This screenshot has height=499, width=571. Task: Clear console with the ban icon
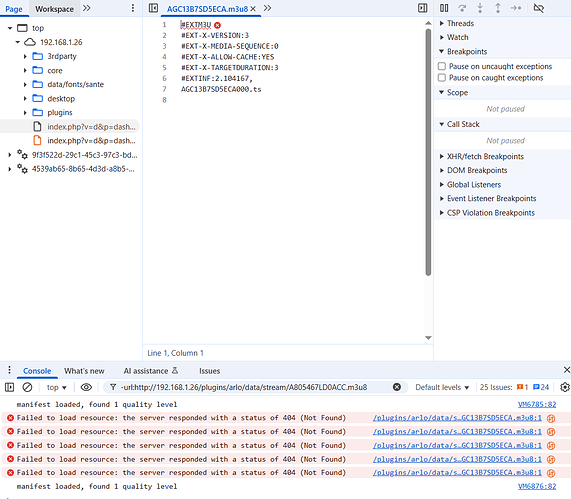point(27,387)
